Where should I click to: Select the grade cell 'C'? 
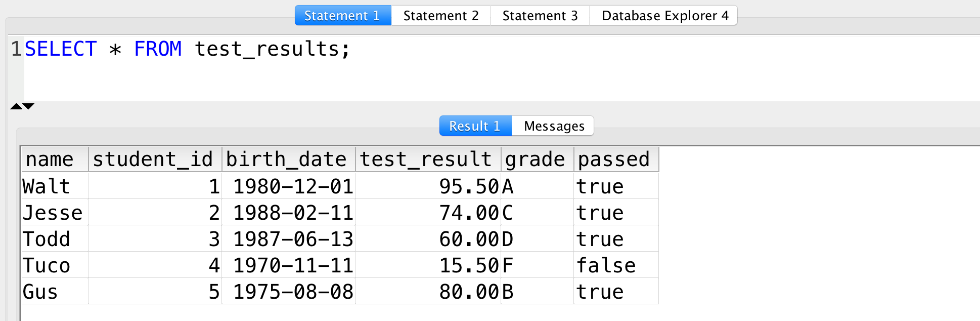pyautogui.click(x=538, y=212)
